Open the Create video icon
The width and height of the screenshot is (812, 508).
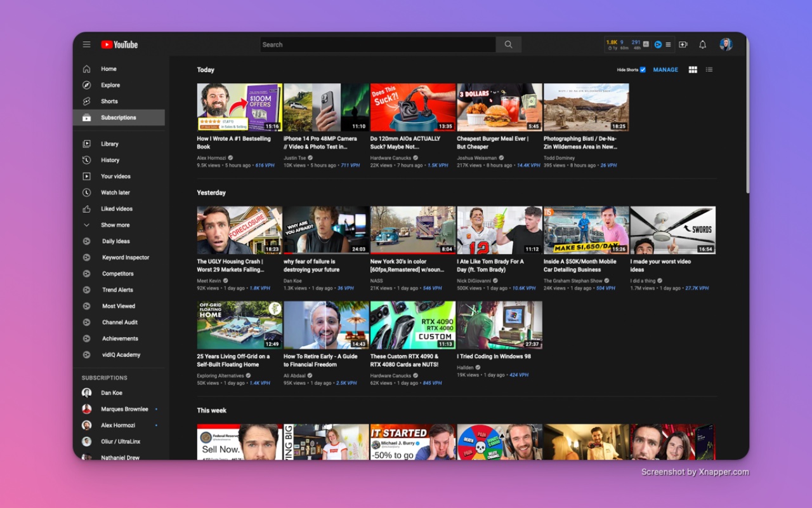[683, 44]
